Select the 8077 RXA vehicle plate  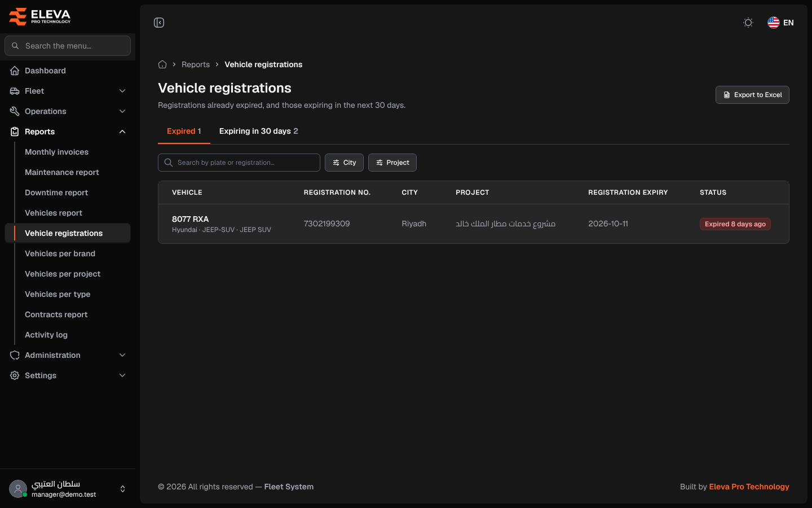click(x=191, y=219)
